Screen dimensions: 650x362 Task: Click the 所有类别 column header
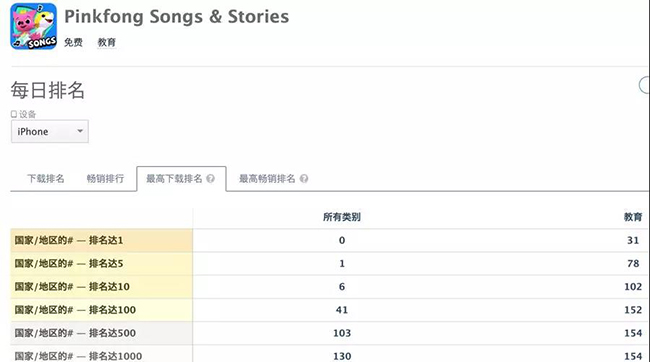point(342,217)
